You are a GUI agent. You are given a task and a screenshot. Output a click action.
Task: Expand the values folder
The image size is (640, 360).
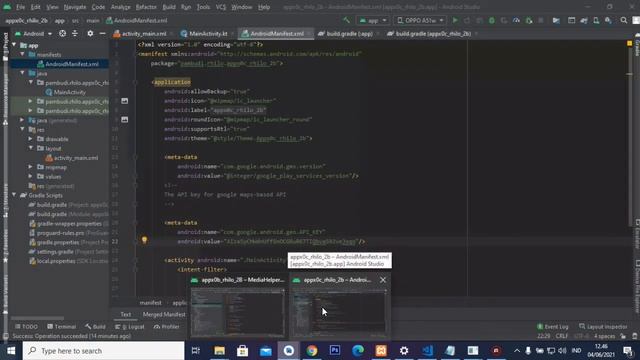click(x=31, y=177)
